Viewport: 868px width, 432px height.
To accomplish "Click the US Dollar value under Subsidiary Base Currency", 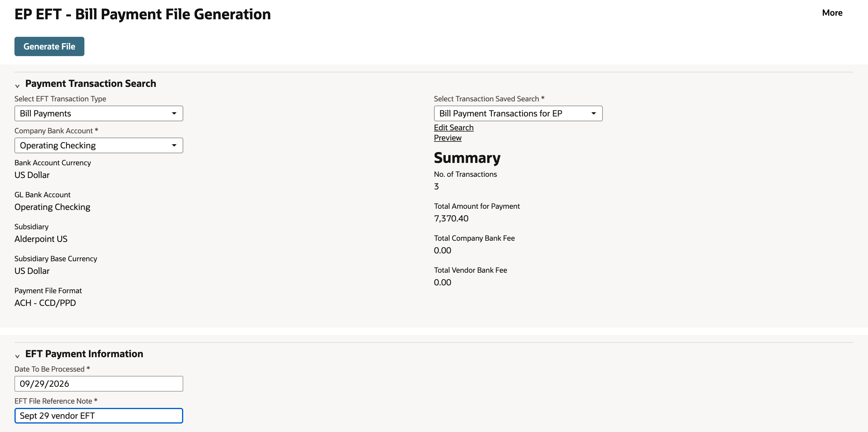I will point(32,271).
